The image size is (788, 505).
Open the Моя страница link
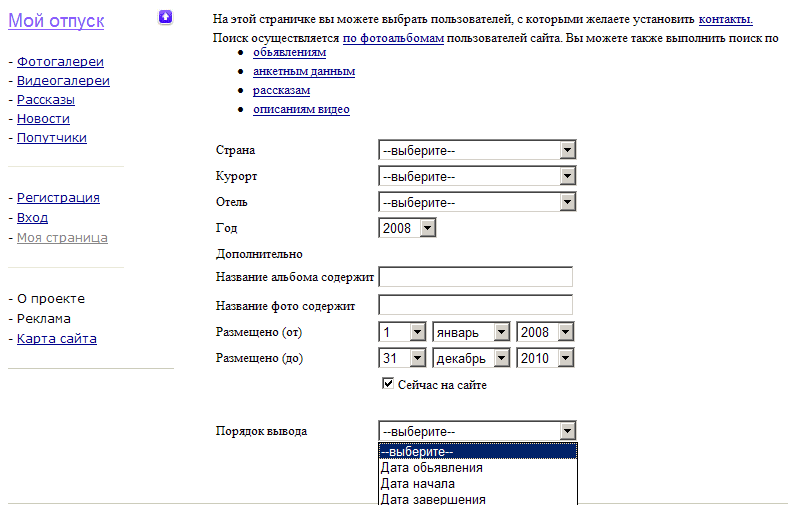(x=62, y=238)
